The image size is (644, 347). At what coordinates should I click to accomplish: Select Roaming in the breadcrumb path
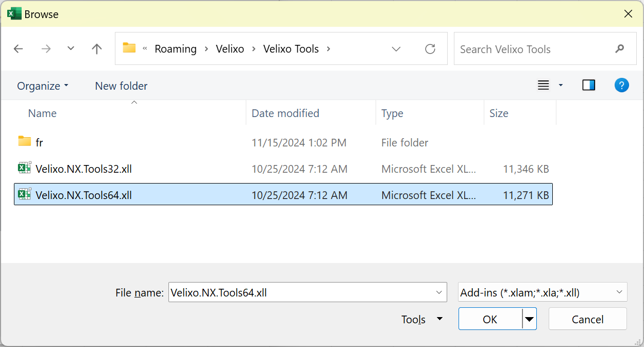176,49
